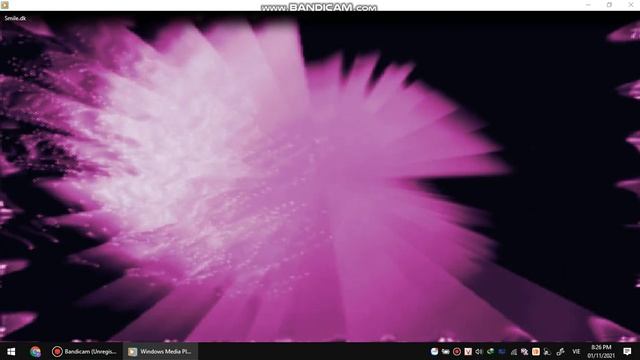Select the Windows Media Player taskbar button
Image resolution: width=640 pixels, height=360 pixels.
[x=160, y=351]
